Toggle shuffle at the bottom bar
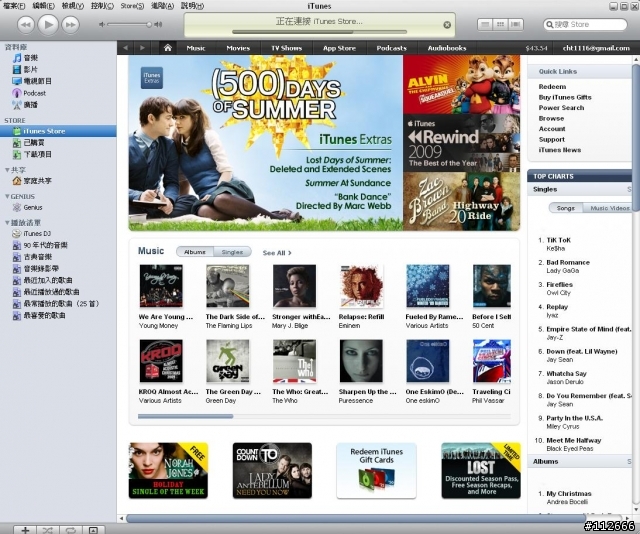 (x=48, y=530)
